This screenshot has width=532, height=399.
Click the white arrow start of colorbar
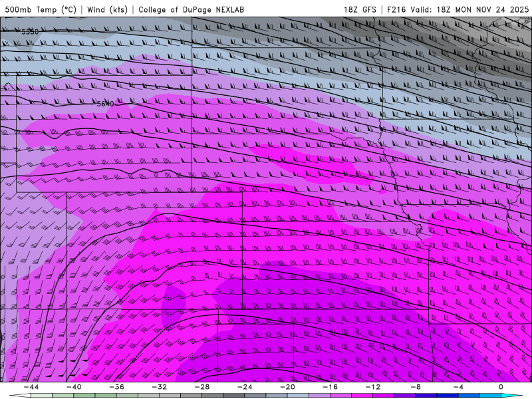pos(20,396)
